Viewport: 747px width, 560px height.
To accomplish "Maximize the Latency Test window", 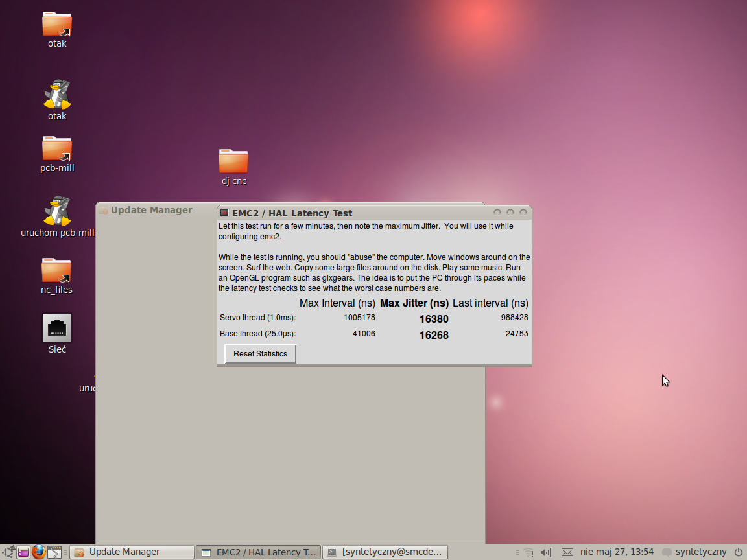I will (x=510, y=213).
